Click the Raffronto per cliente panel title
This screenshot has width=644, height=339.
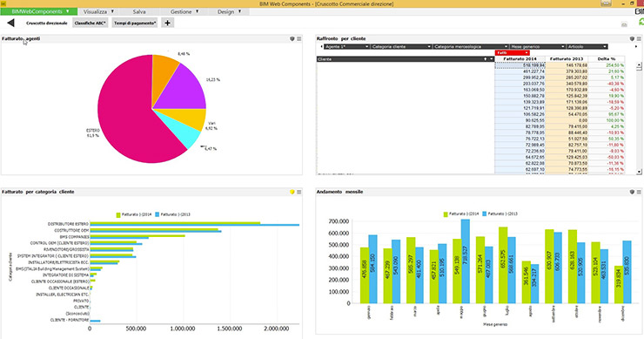click(341, 38)
